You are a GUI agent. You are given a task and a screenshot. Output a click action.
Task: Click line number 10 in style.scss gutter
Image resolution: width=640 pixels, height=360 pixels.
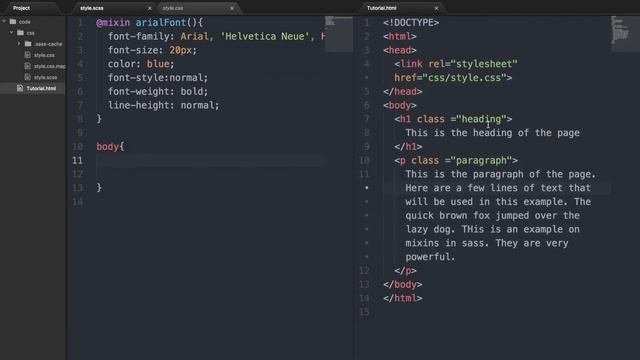click(x=78, y=147)
